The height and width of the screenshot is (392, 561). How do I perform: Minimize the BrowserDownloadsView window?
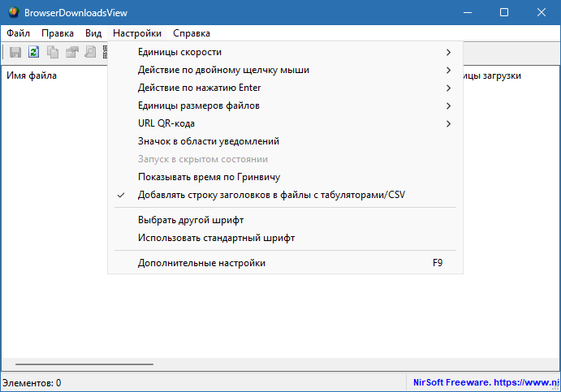(468, 12)
